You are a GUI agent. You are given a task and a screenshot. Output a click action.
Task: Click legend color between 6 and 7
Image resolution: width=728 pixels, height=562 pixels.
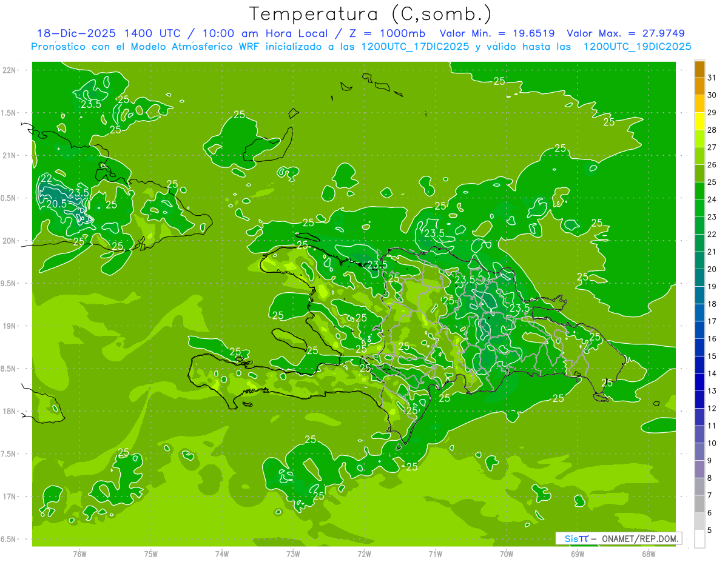click(699, 504)
